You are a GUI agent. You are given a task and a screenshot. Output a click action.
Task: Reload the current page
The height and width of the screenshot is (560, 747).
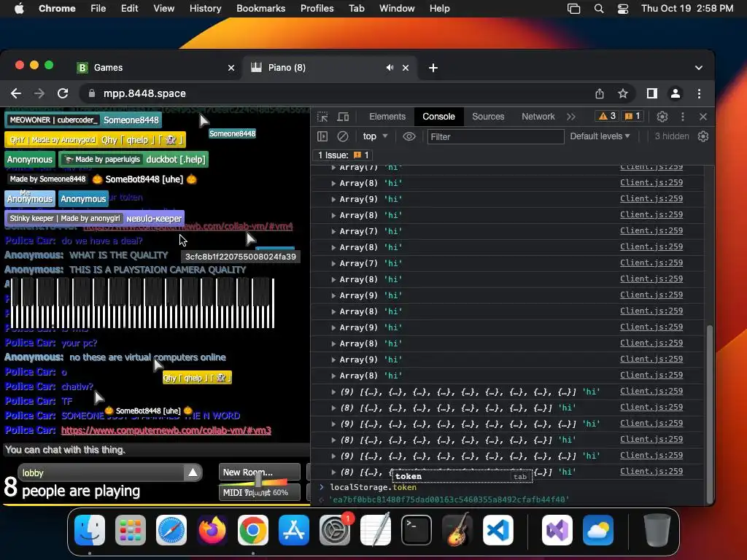(63, 94)
